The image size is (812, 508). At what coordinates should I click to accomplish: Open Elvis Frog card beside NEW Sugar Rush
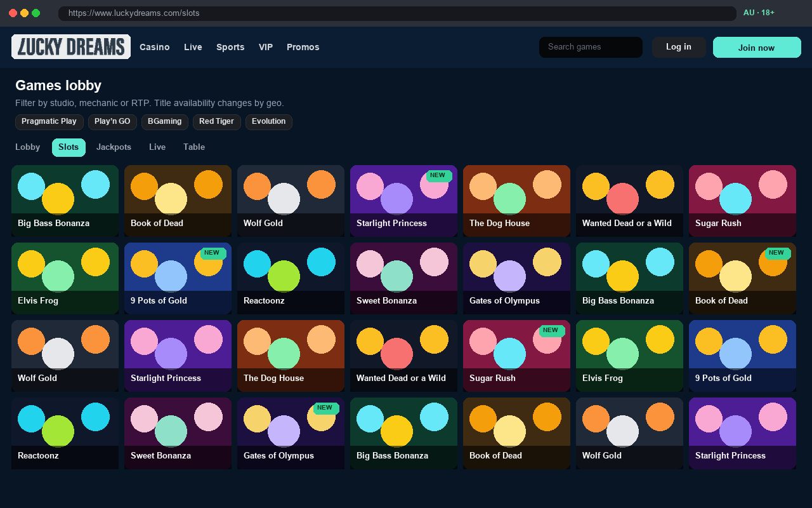[x=629, y=356]
